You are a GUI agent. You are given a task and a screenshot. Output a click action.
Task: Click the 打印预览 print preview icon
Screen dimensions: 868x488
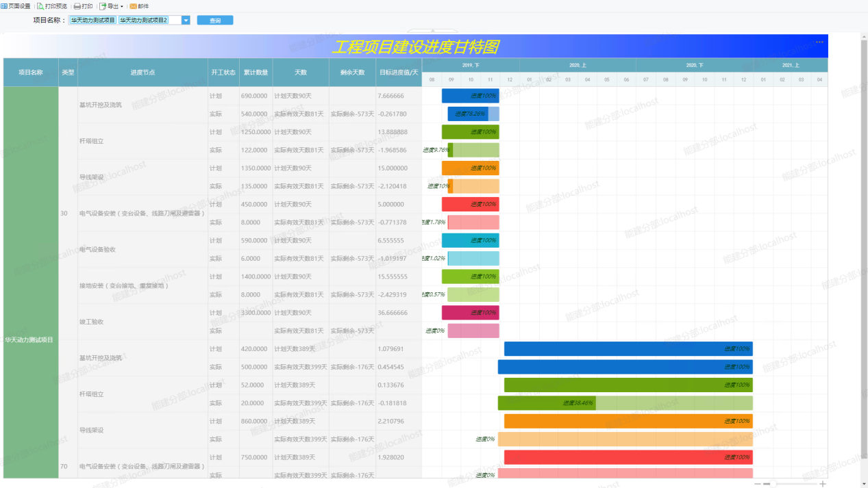point(40,6)
